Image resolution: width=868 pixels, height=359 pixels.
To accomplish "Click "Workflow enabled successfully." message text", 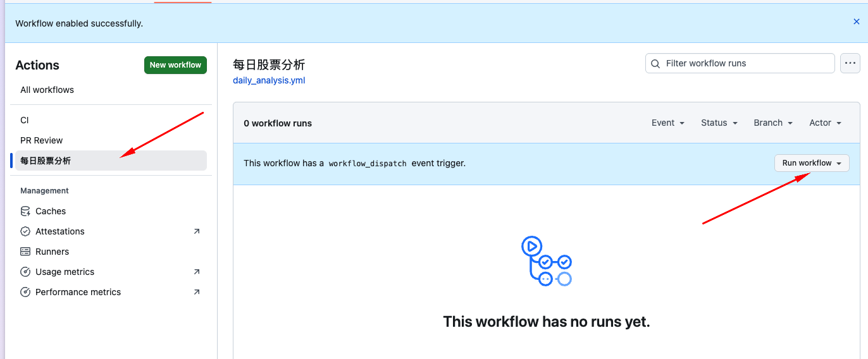I will pyautogui.click(x=79, y=23).
